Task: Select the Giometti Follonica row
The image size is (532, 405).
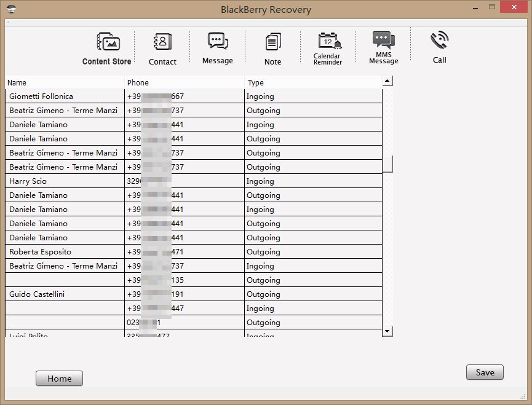Action: 194,96
